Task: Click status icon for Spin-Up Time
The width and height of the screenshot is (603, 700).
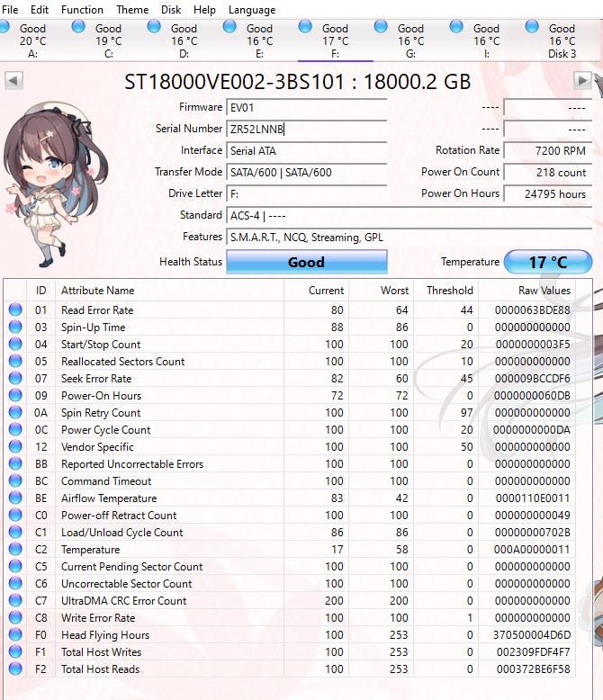Action: 15,327
